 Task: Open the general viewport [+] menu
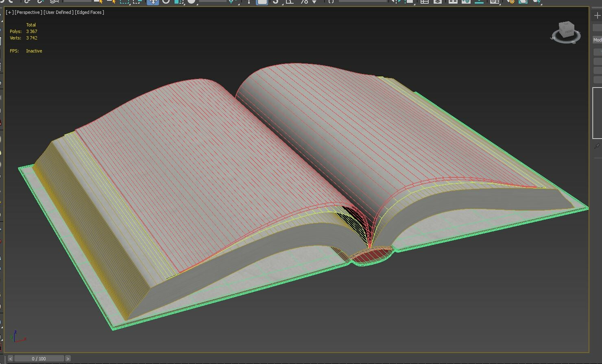(8, 12)
